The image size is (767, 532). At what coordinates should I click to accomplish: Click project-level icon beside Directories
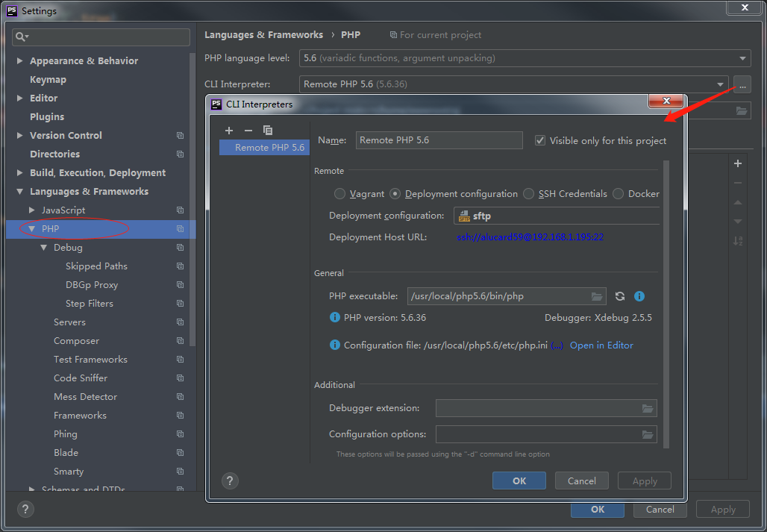point(180,154)
